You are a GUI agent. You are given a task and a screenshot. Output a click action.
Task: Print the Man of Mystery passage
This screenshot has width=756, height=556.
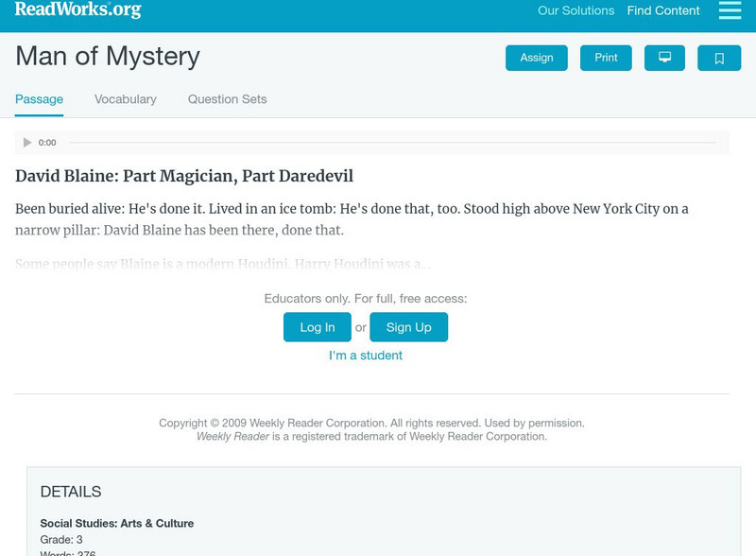[x=606, y=57]
